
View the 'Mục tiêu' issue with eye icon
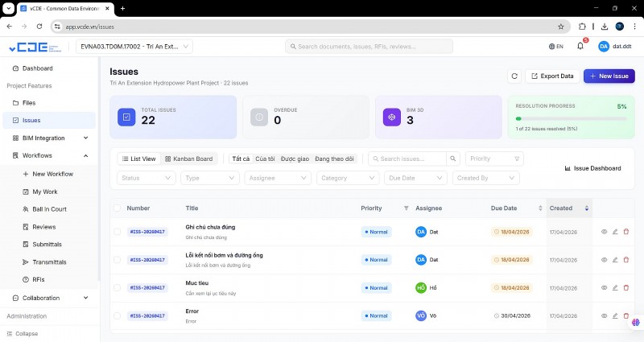[x=604, y=287]
